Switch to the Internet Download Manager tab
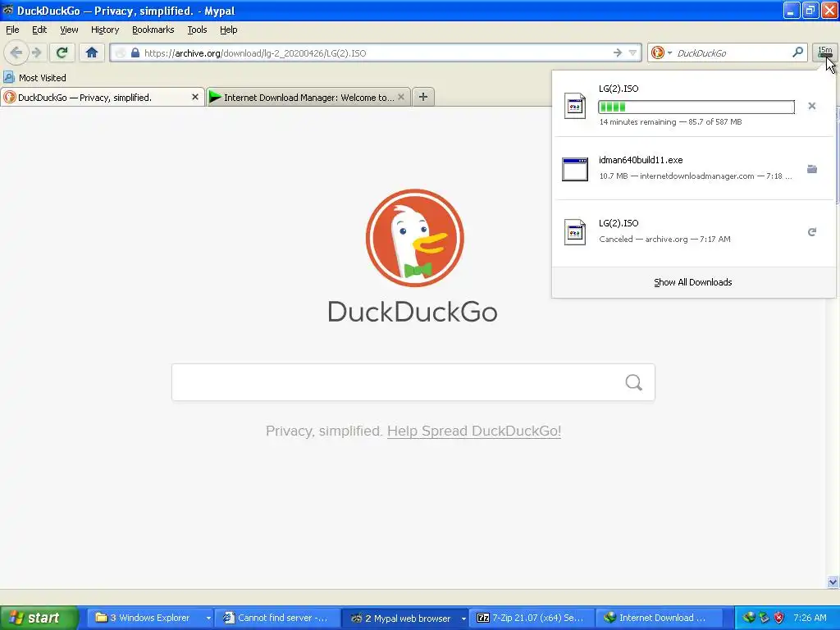 point(308,97)
